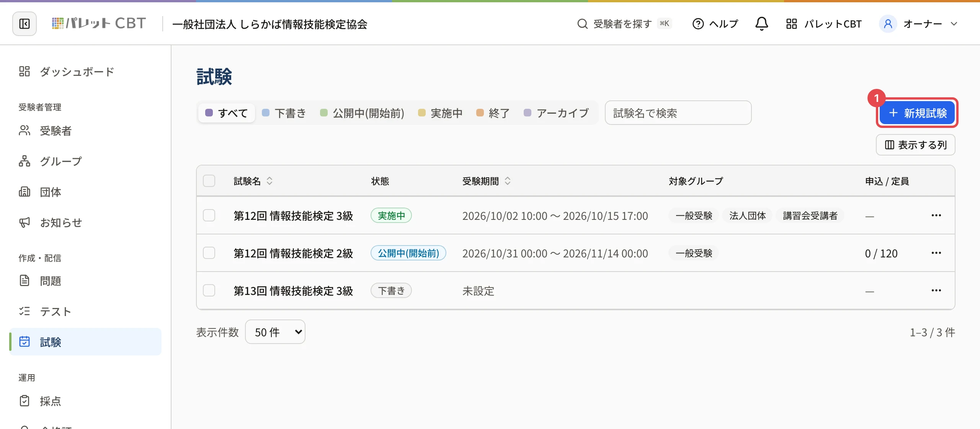This screenshot has height=429, width=980.
Task: Select the 終了 filter tab
Action: coord(493,113)
